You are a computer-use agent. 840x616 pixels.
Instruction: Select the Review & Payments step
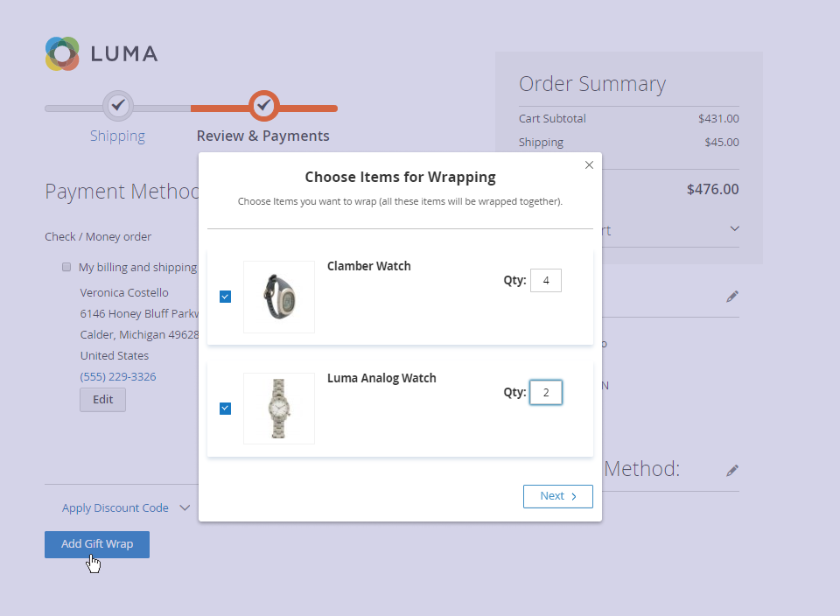(262, 136)
